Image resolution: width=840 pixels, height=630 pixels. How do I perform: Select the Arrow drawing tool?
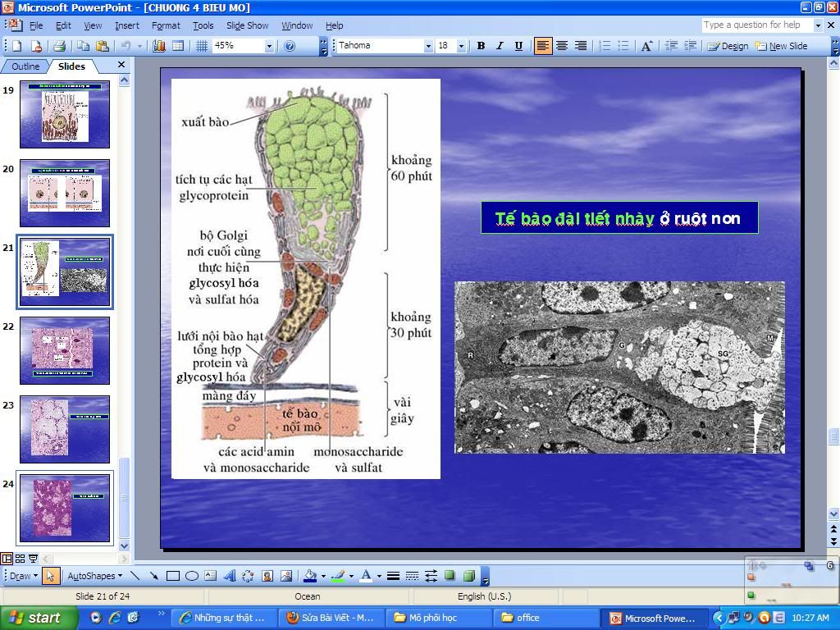click(153, 576)
